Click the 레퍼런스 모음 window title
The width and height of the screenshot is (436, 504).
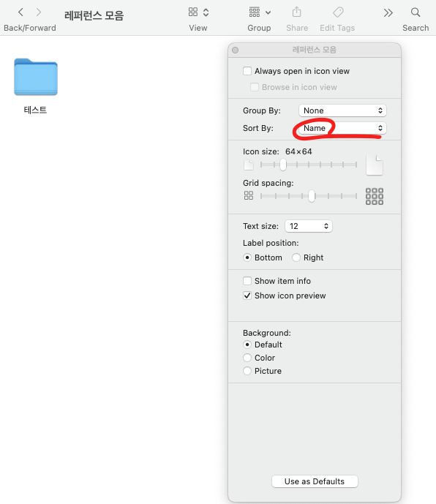pos(94,15)
